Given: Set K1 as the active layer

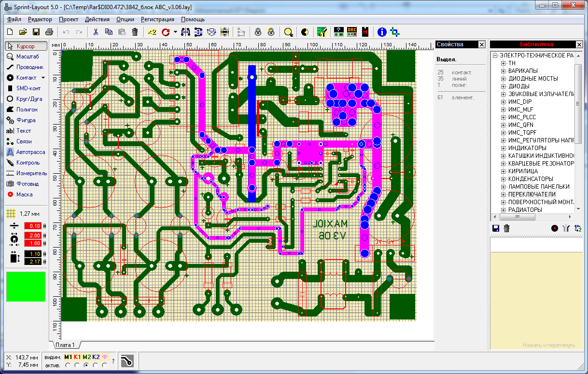Looking at the screenshot, I should point(76,365).
